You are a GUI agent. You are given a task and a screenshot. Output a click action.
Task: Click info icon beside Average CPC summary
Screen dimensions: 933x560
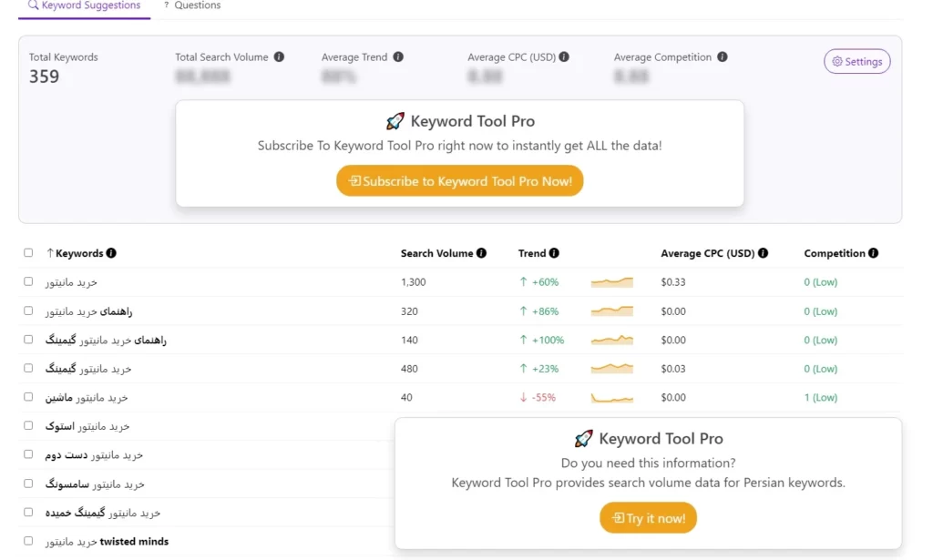coord(563,57)
